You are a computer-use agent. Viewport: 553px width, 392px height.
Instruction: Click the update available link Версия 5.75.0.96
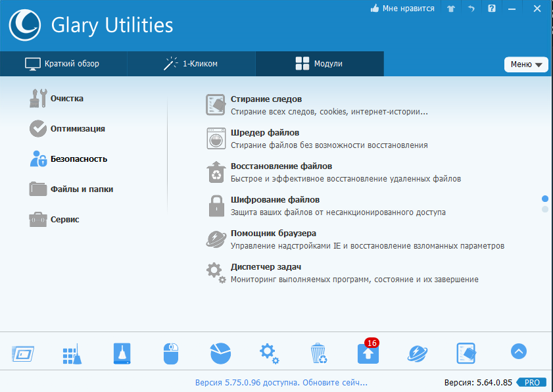click(281, 382)
